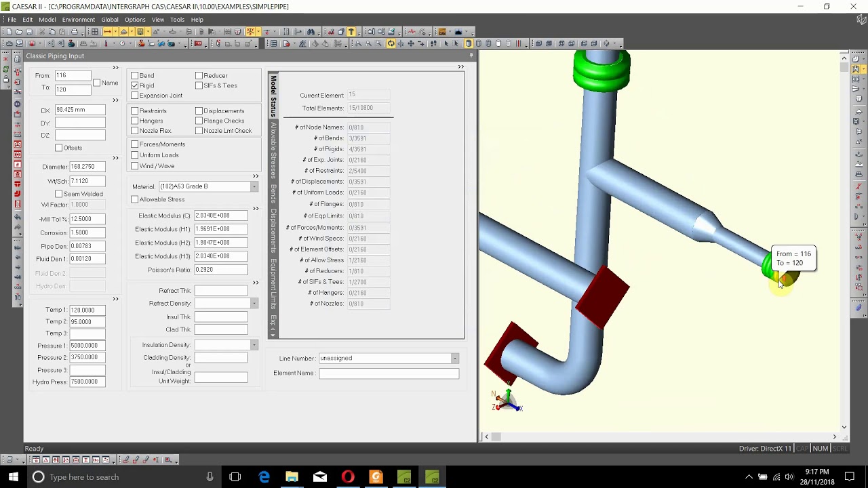Switch to the Allowable Stresses vertical tab
Viewport: 868px width, 488px height.
(x=273, y=150)
